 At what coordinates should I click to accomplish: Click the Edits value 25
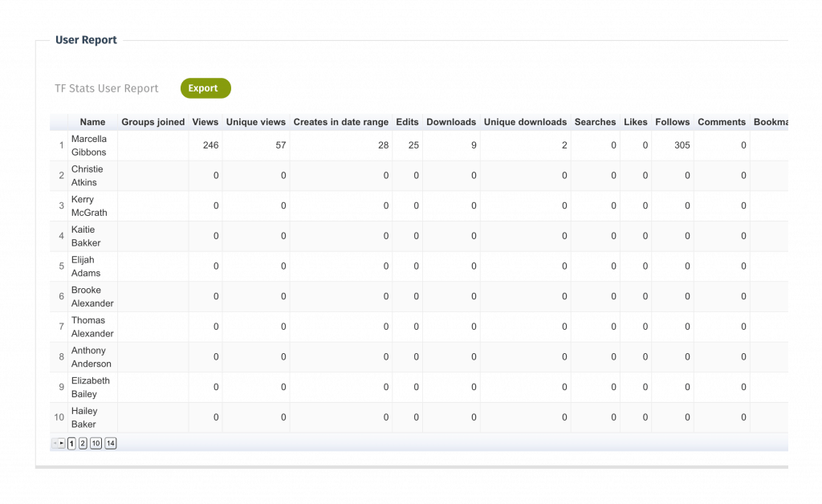point(413,145)
